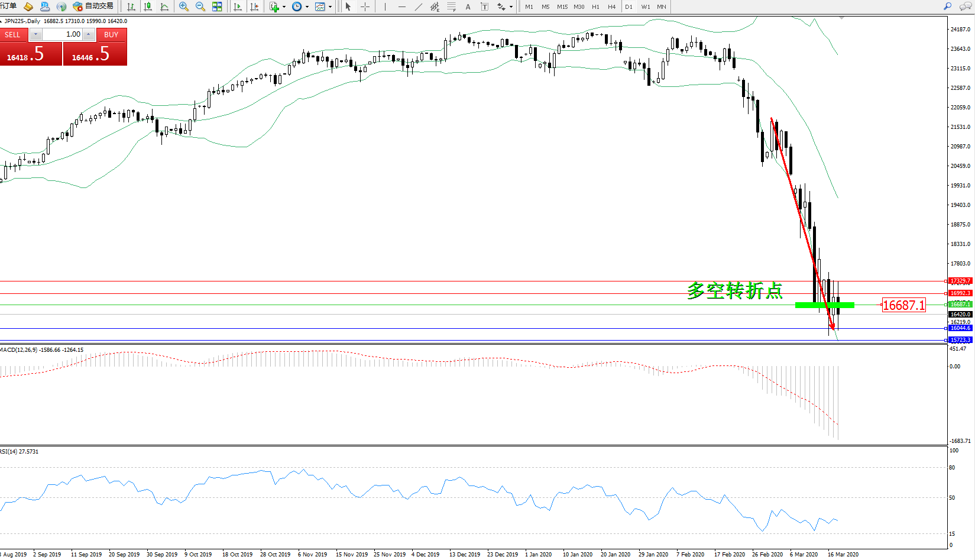Toggle the 自动交易 auto trading button
Screen dimensions: 975x560
click(93, 7)
